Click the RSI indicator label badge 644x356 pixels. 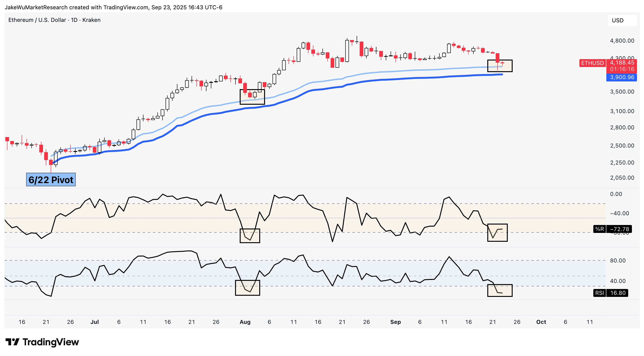[x=599, y=293]
